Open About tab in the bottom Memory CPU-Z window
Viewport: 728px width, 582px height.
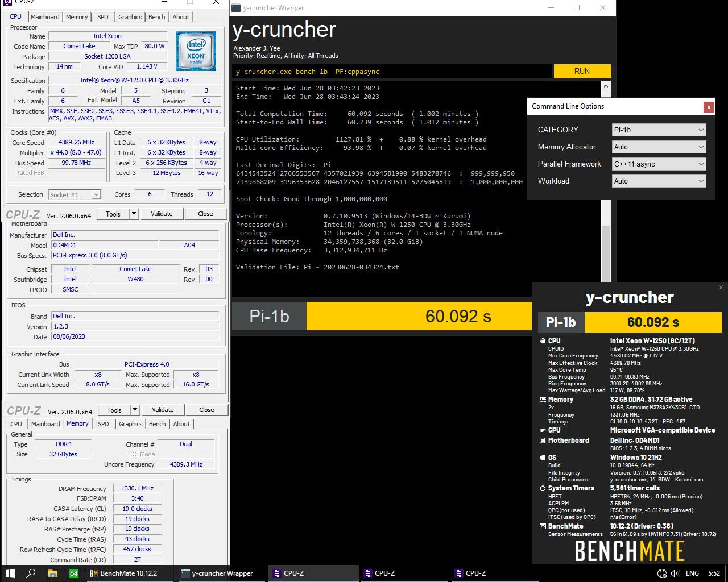(181, 424)
